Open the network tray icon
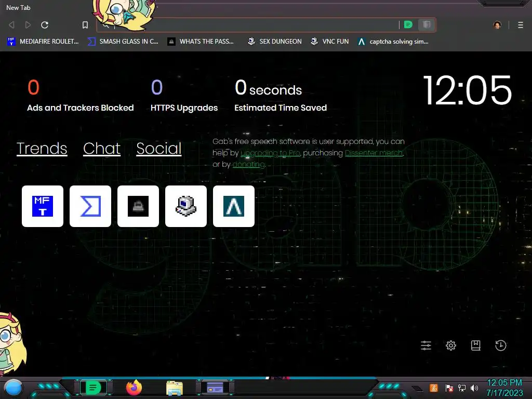Image resolution: width=532 pixels, height=399 pixels. tap(462, 388)
